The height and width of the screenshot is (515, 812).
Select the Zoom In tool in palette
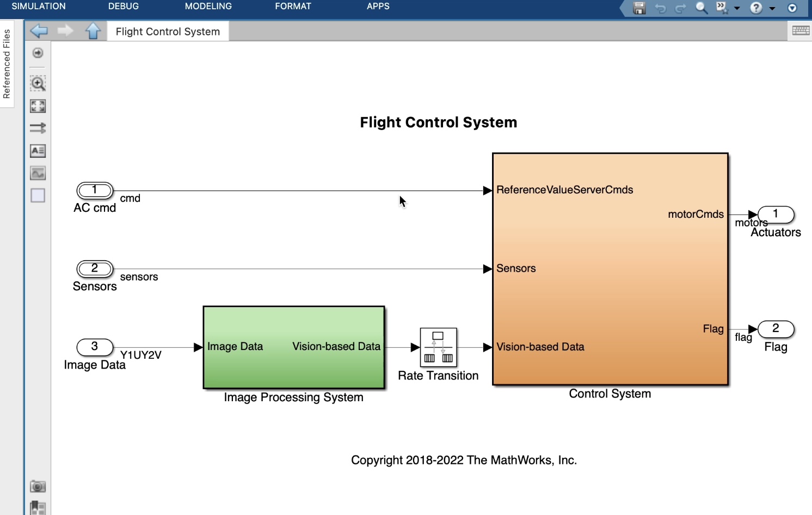click(38, 83)
